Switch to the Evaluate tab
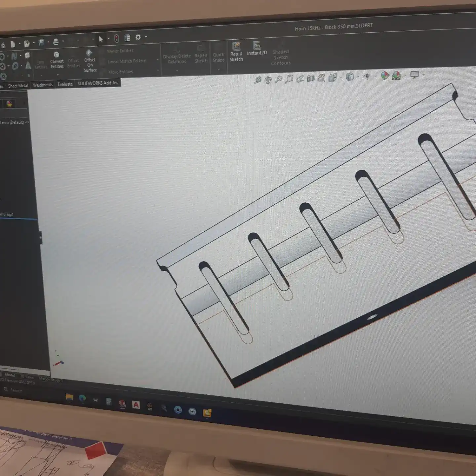 65,84
